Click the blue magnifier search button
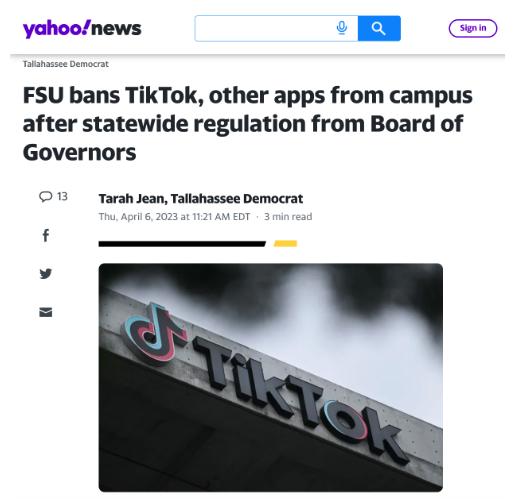Viewport: 506px width, 502px height. 379,28
